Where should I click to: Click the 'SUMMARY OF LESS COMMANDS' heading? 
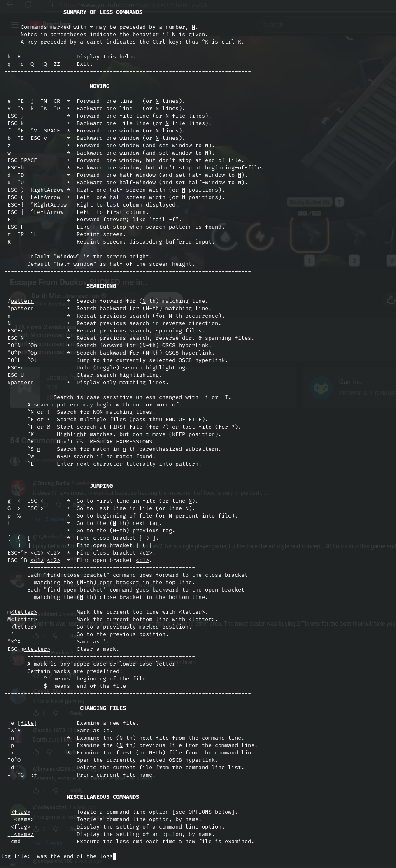pyautogui.click(x=103, y=12)
